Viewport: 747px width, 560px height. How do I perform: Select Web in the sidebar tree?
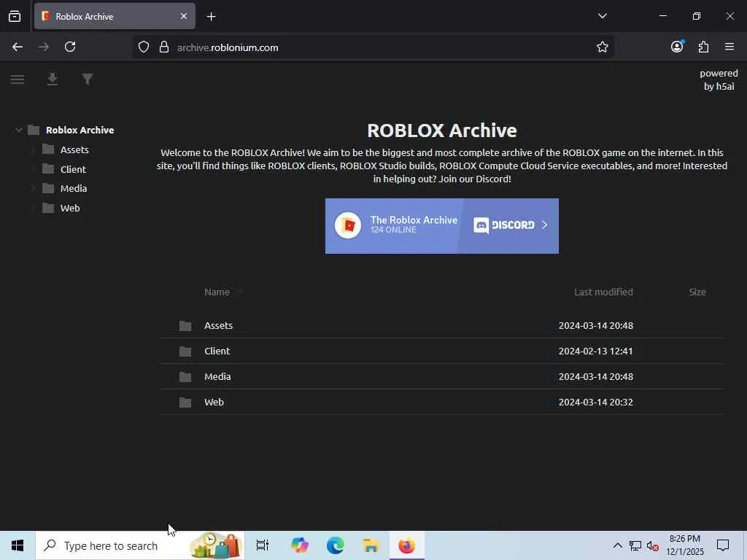70,208
